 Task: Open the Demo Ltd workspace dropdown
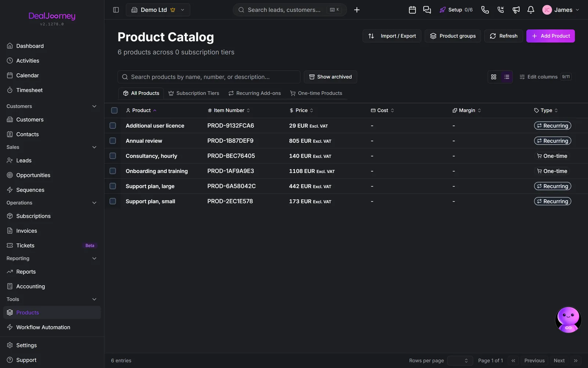point(158,10)
